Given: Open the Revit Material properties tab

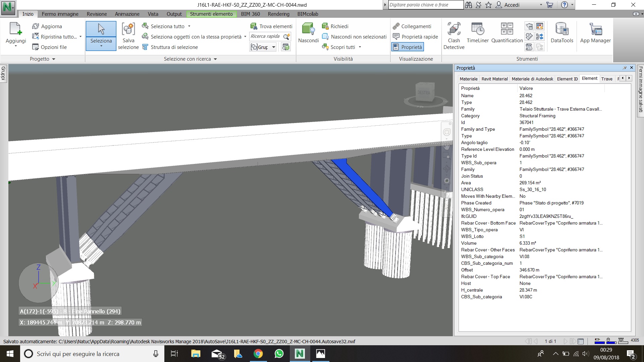Looking at the screenshot, I should [x=494, y=79].
